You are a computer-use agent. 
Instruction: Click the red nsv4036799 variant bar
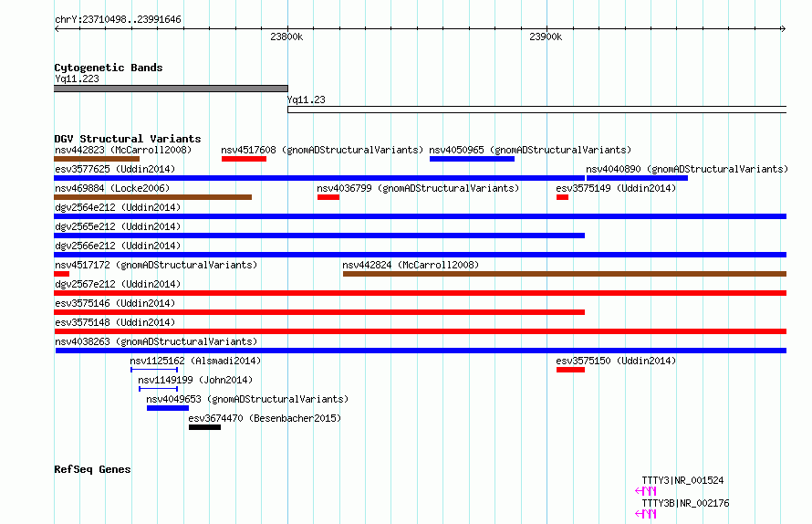tap(328, 197)
